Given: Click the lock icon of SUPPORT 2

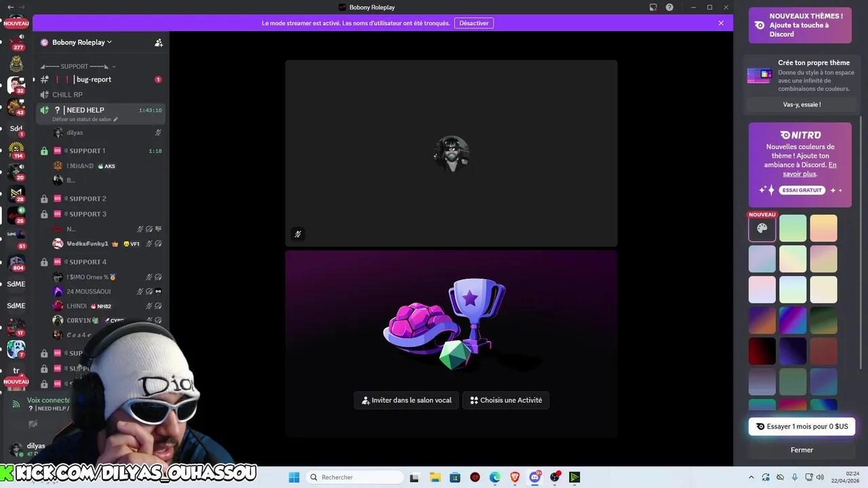Looking at the screenshot, I should [44, 199].
